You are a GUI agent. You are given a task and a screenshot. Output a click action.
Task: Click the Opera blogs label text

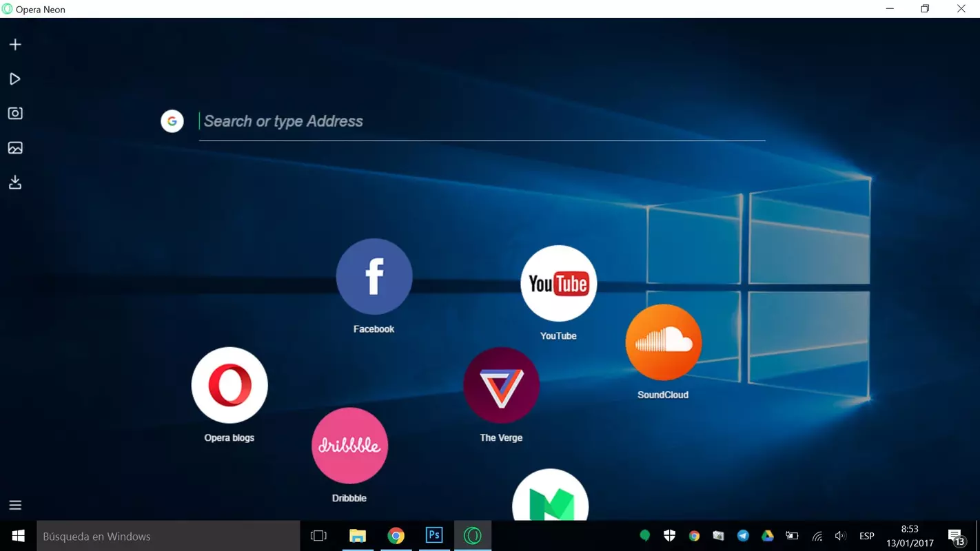pos(229,438)
